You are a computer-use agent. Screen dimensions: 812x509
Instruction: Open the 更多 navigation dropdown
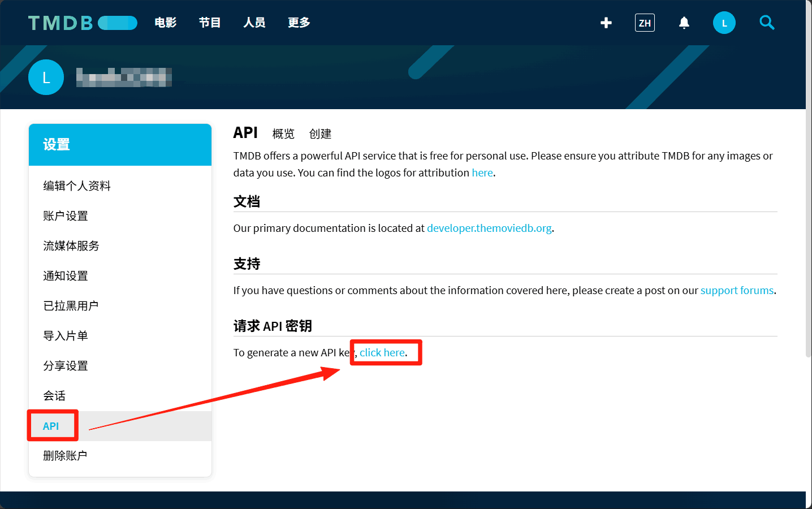[x=298, y=23]
